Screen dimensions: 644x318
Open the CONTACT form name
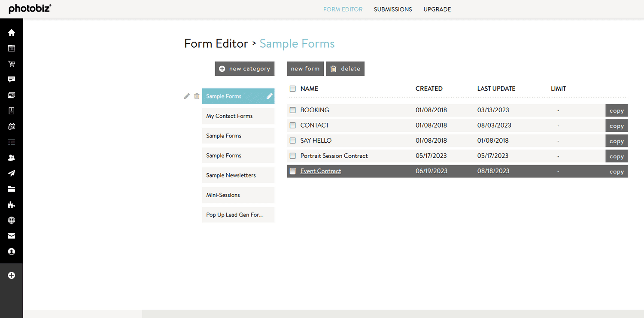click(x=315, y=125)
